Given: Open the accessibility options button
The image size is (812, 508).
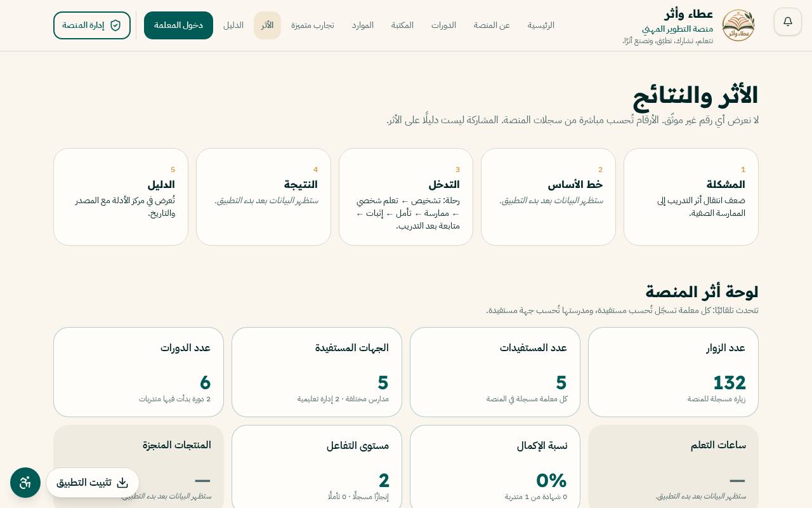Looking at the screenshot, I should [25, 483].
